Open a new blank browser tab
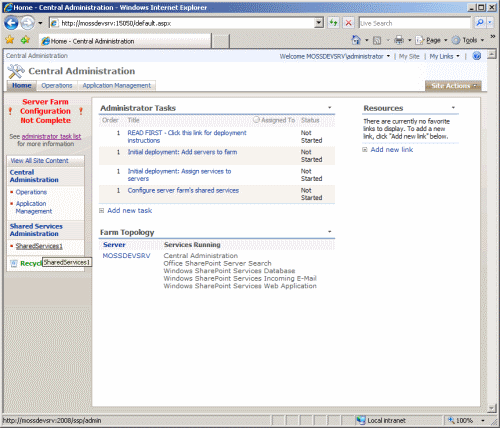The height and width of the screenshot is (428, 500). [x=220, y=41]
